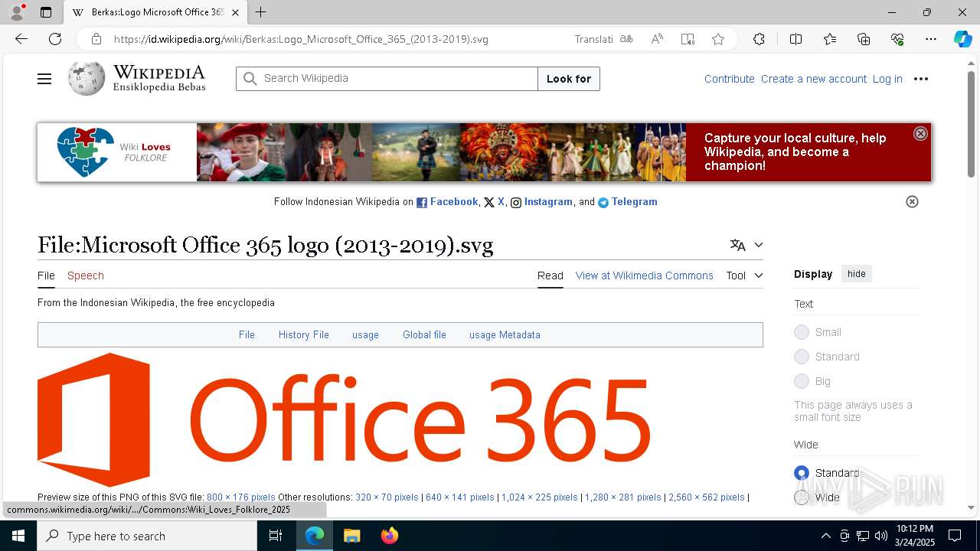Open a new tab with plus button

[x=260, y=12]
